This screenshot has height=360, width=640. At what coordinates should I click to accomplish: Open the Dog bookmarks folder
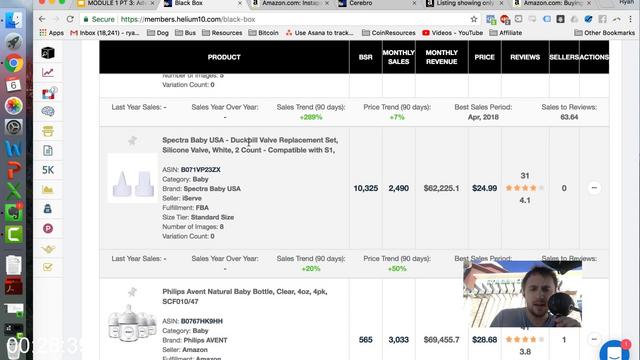pos(158,33)
